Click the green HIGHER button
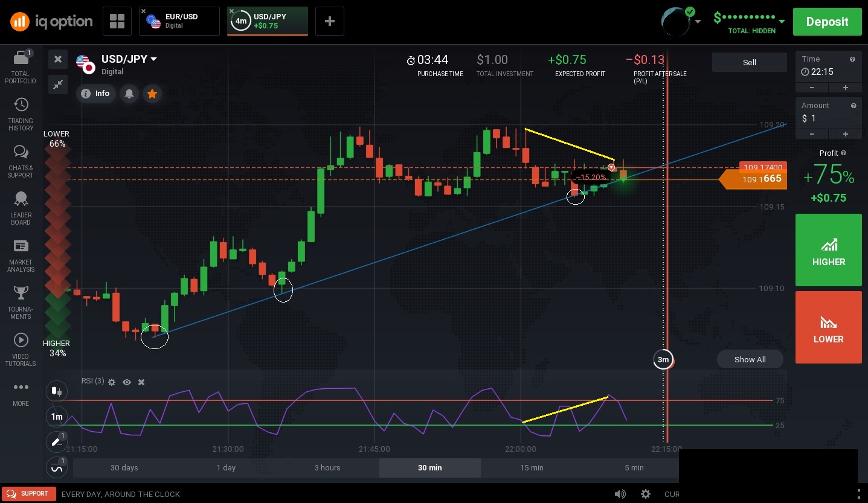Image resolution: width=868 pixels, height=503 pixels. (x=829, y=250)
